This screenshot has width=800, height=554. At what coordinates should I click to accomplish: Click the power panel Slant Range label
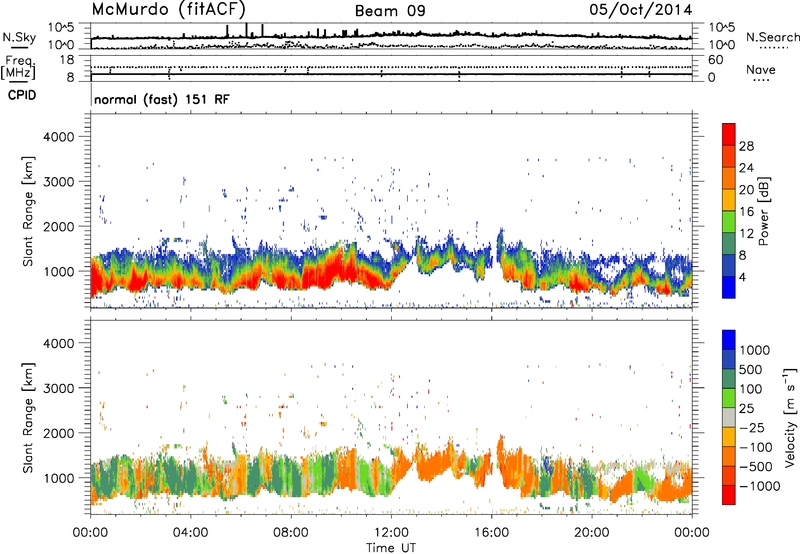pos(28,211)
